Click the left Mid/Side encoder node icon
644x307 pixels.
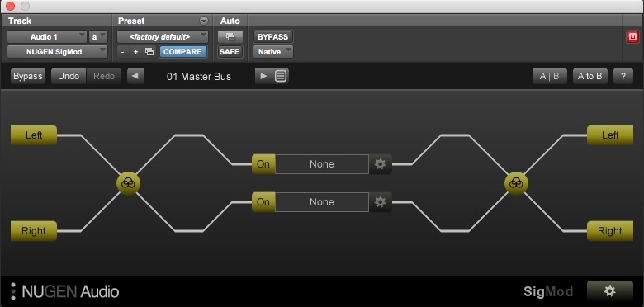coord(128,183)
